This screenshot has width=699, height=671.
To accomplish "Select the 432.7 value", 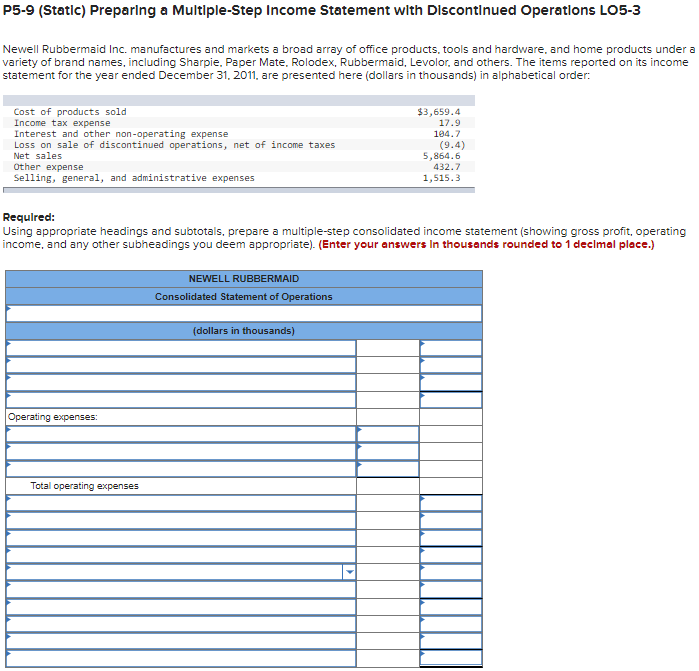I will click(x=447, y=167).
